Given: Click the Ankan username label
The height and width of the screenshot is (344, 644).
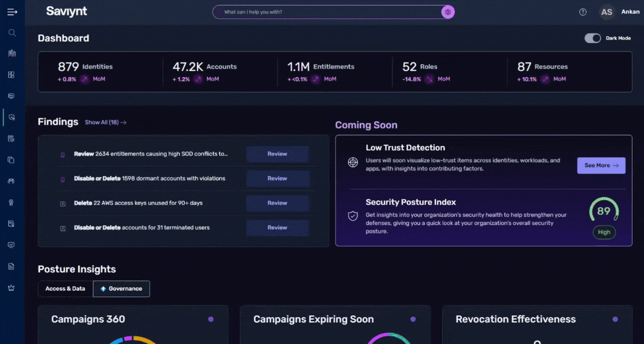Looking at the screenshot, I should tap(630, 12).
